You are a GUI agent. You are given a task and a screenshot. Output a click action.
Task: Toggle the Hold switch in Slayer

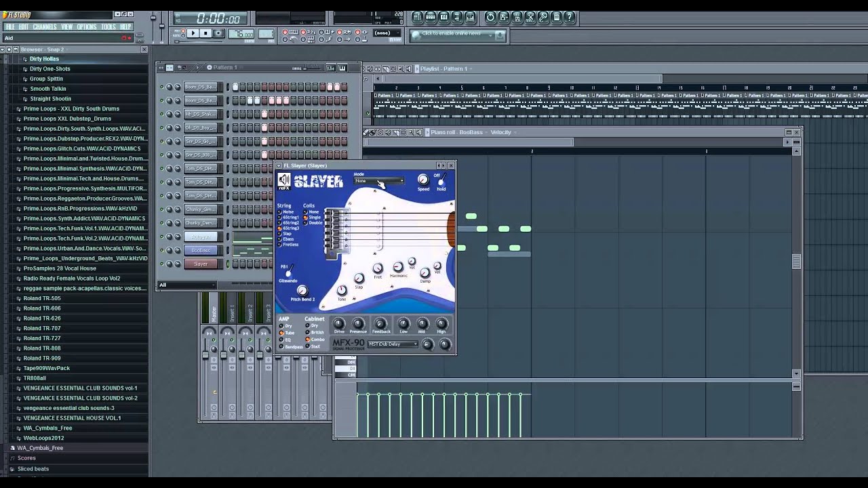point(441,181)
